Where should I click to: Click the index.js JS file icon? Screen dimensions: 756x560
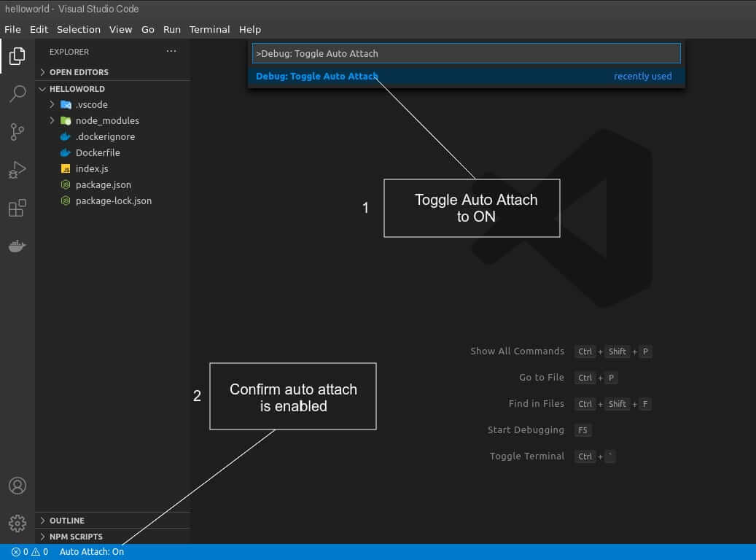66,169
